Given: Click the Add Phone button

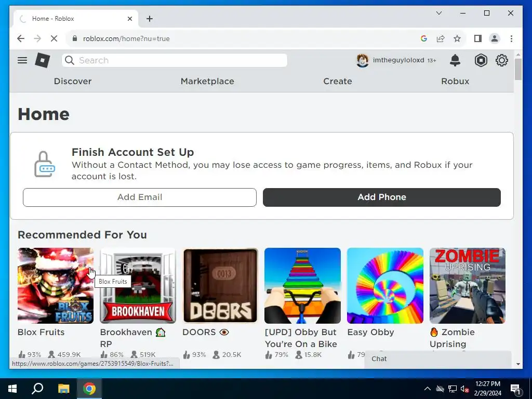Looking at the screenshot, I should pyautogui.click(x=382, y=197).
